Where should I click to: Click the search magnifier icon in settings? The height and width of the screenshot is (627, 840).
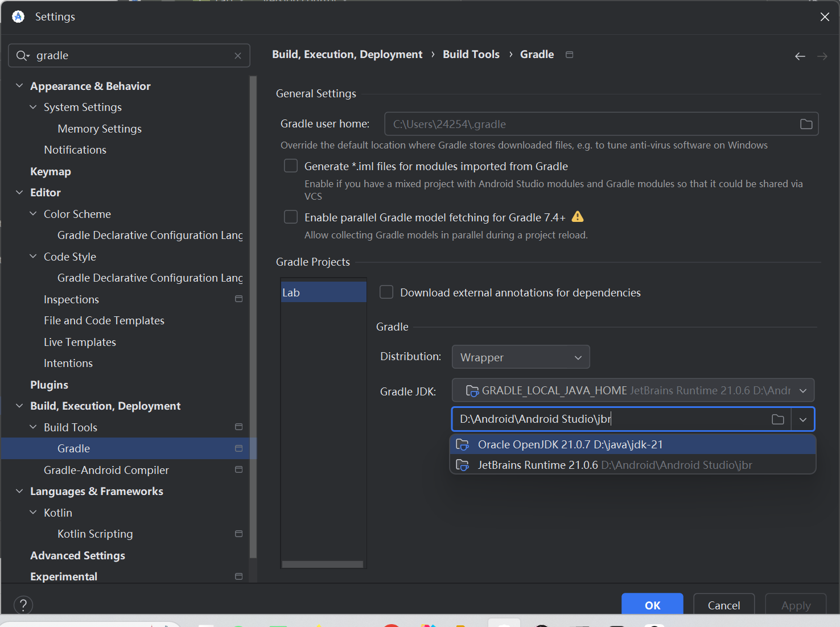(22, 56)
